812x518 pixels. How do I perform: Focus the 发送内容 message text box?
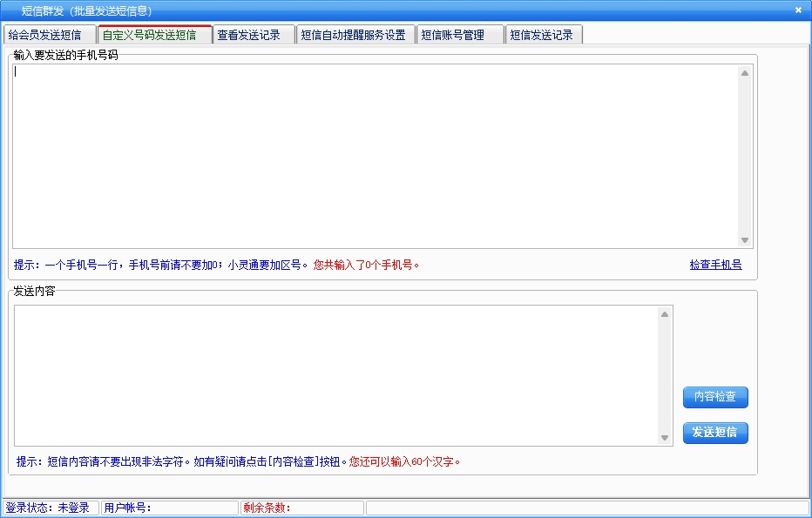coord(335,374)
